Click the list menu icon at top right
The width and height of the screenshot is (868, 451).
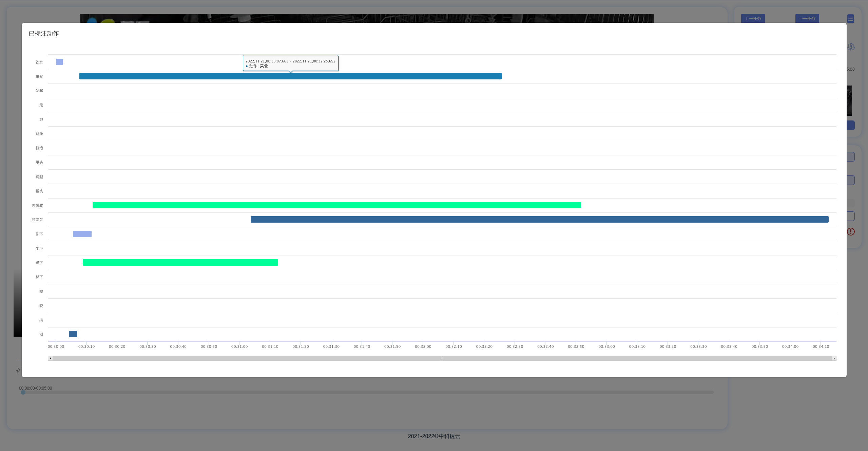[850, 19]
